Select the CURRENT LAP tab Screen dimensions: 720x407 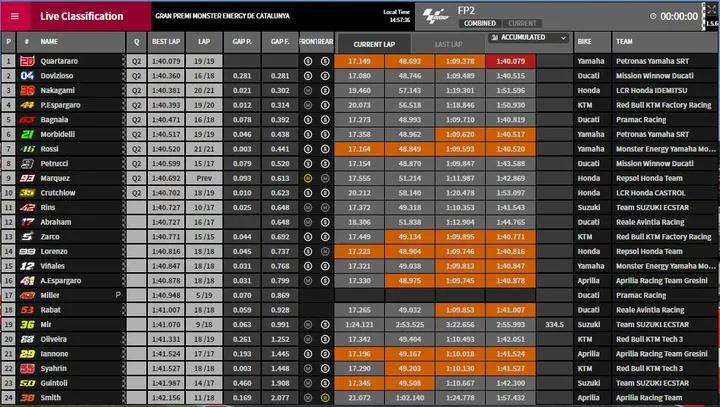[374, 45]
